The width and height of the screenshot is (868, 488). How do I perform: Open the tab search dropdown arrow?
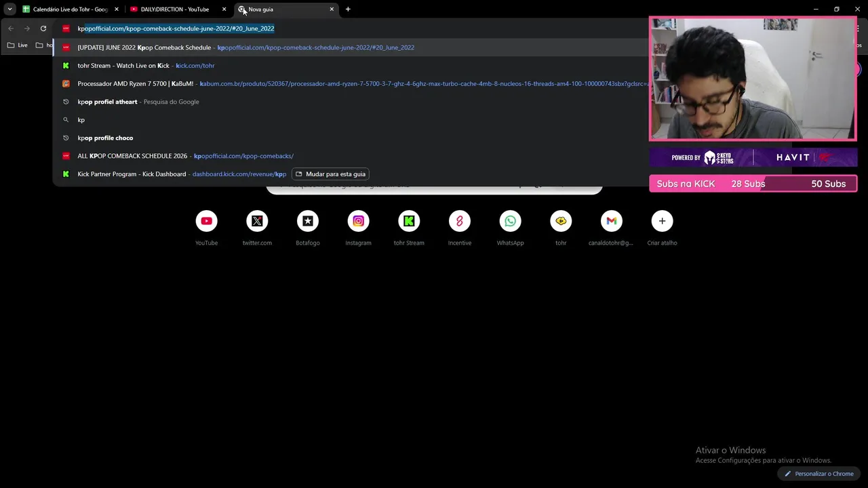pyautogui.click(x=9, y=9)
